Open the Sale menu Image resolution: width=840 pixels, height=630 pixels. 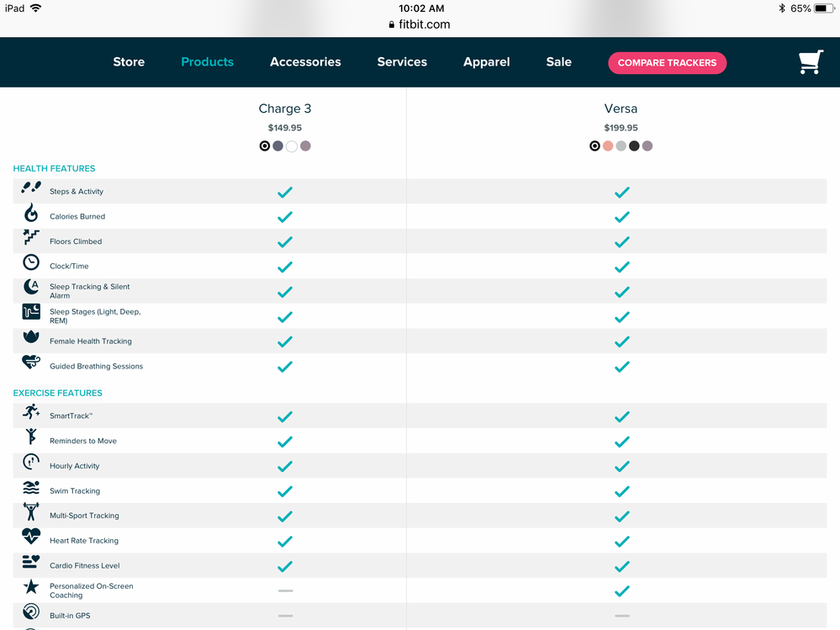(x=559, y=61)
